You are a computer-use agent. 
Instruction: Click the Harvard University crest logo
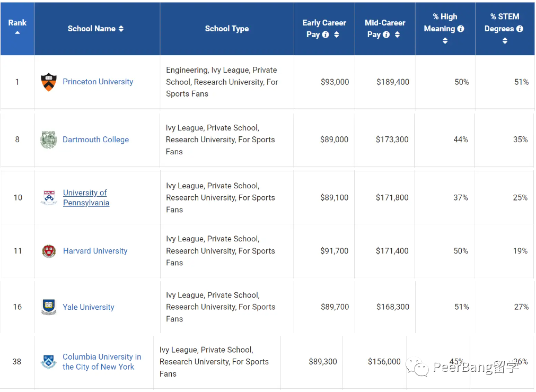coord(49,251)
